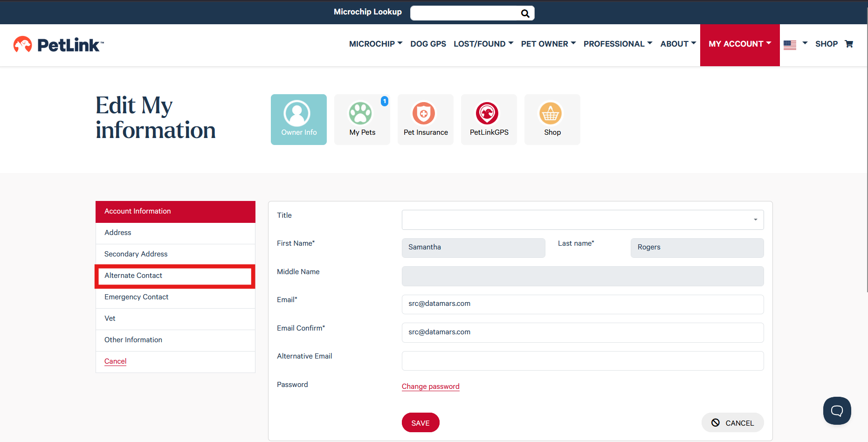The height and width of the screenshot is (442, 868).
Task: Open the Pet Insurance tile
Action: pyautogui.click(x=426, y=119)
